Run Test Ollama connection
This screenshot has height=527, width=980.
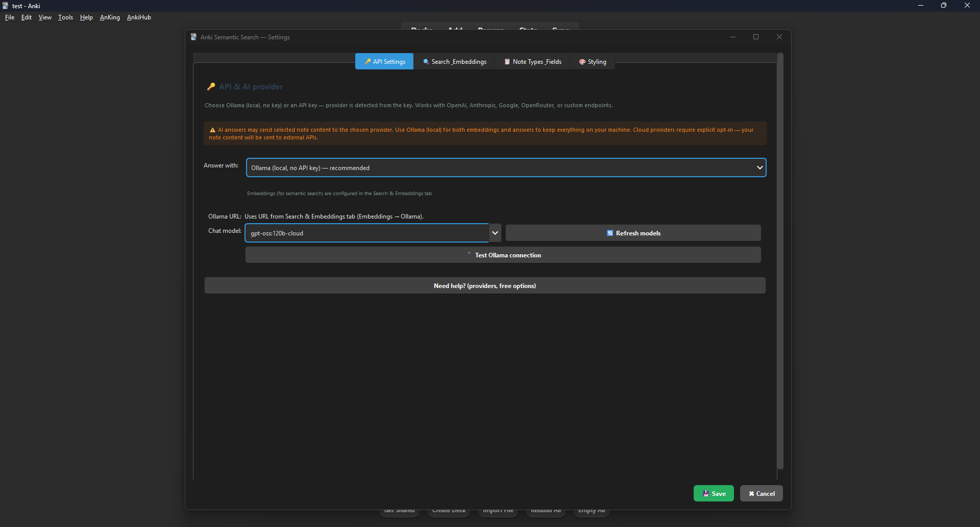click(503, 255)
